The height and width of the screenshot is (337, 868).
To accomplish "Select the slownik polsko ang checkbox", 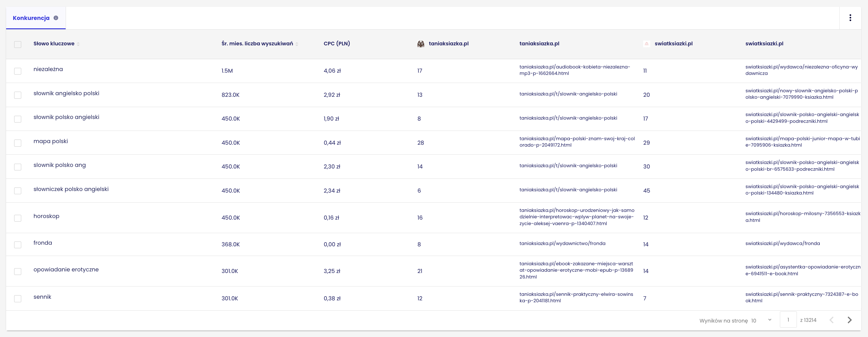I will pos(18,167).
